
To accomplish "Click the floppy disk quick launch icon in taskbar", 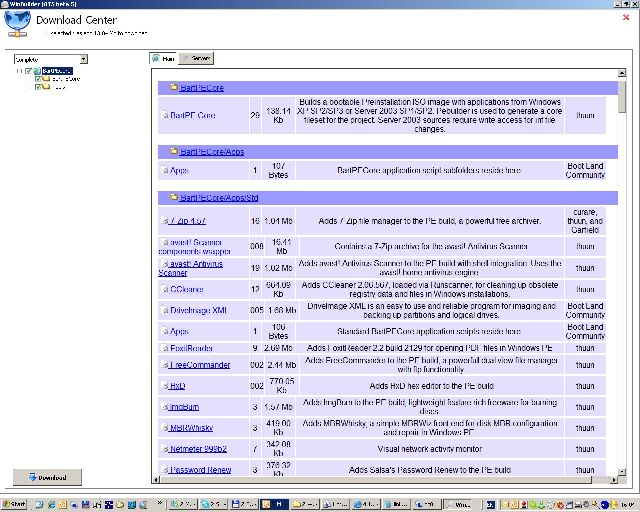I will point(86,505).
